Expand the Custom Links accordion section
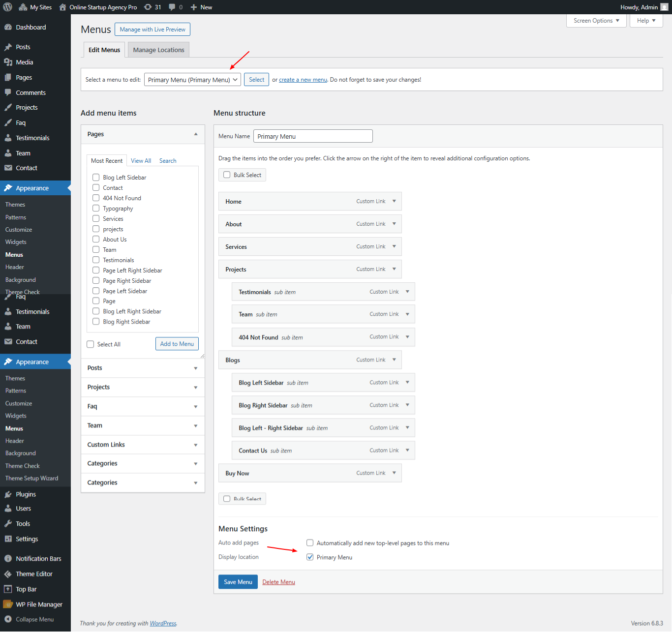Image resolution: width=672 pixels, height=633 pixels. tap(143, 445)
